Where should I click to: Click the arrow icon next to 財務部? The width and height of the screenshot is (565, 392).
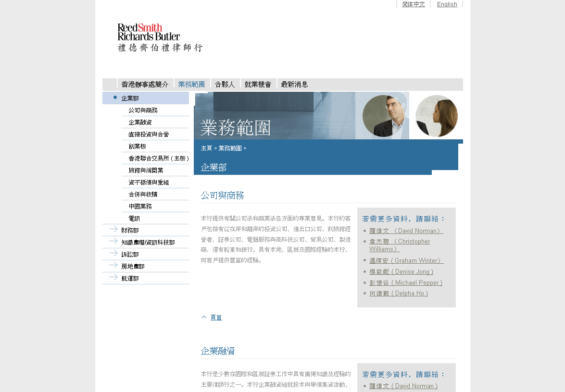113,229
